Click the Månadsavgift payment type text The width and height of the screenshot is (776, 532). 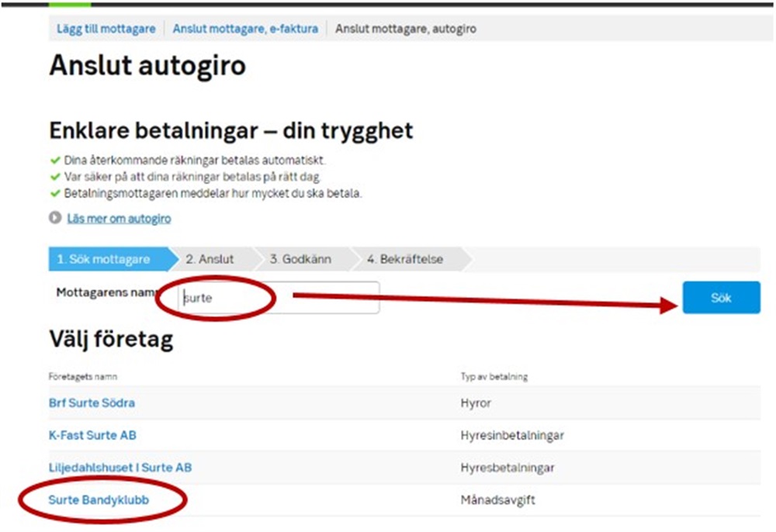click(x=498, y=500)
